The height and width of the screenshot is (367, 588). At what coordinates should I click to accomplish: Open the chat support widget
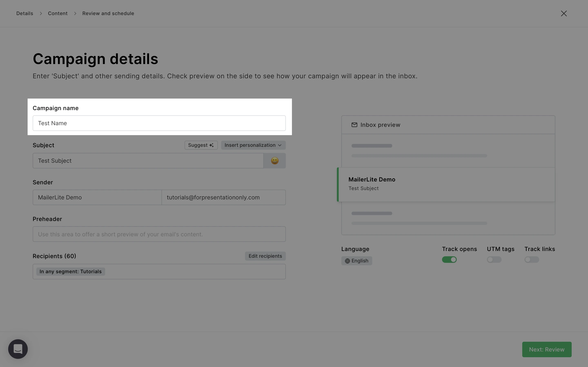(x=18, y=349)
